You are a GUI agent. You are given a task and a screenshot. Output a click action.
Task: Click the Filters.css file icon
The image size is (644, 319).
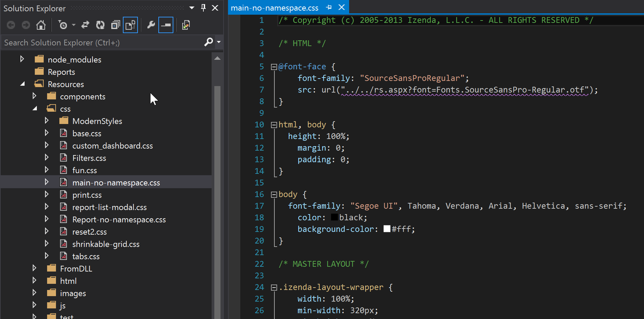pyautogui.click(x=63, y=158)
